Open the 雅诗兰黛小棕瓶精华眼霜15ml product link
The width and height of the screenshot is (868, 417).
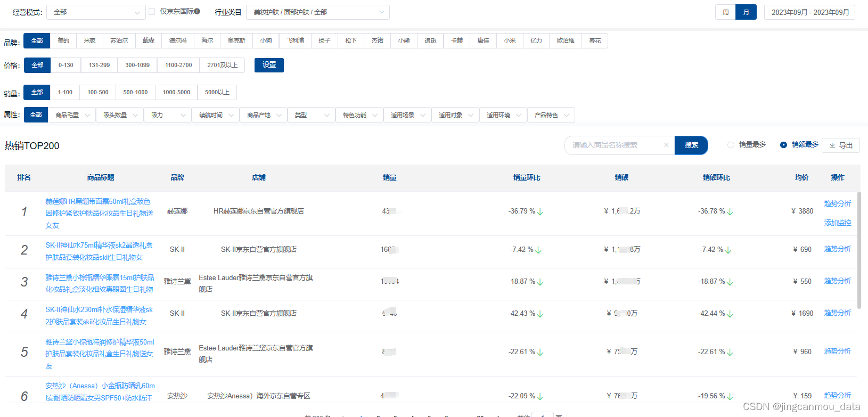(x=100, y=283)
